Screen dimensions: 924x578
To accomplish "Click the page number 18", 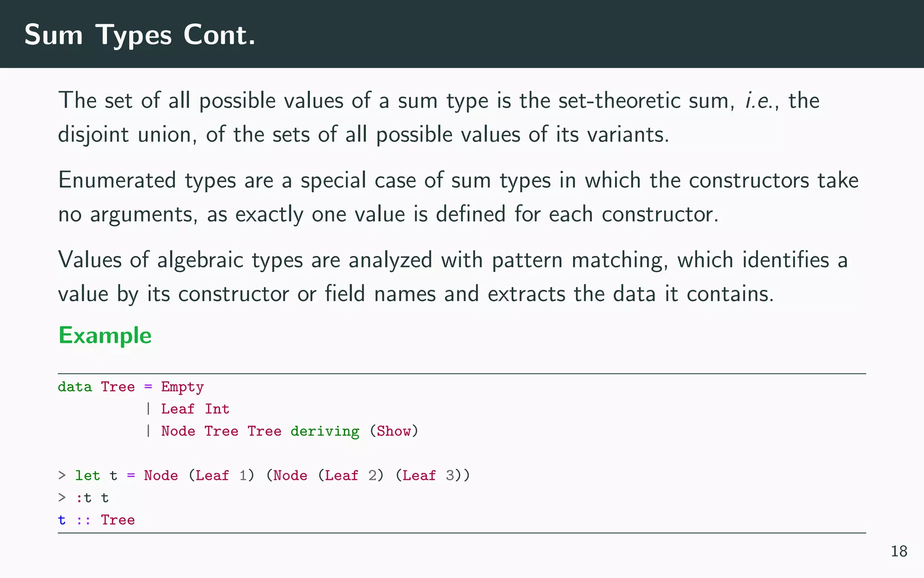I will [899, 551].
